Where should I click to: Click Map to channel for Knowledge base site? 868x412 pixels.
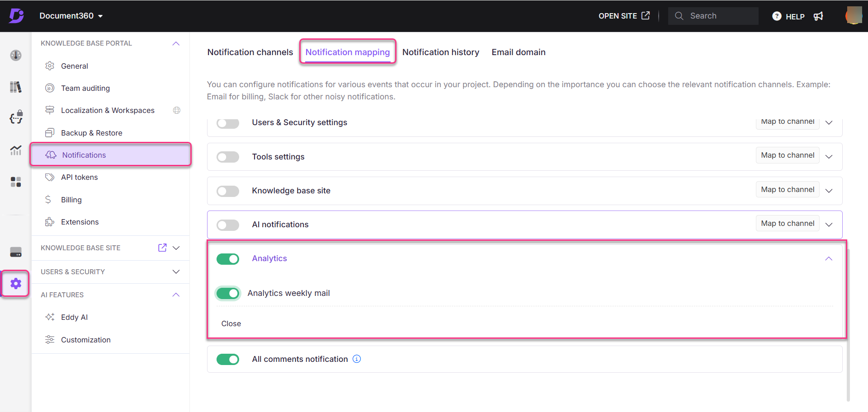pyautogui.click(x=788, y=189)
